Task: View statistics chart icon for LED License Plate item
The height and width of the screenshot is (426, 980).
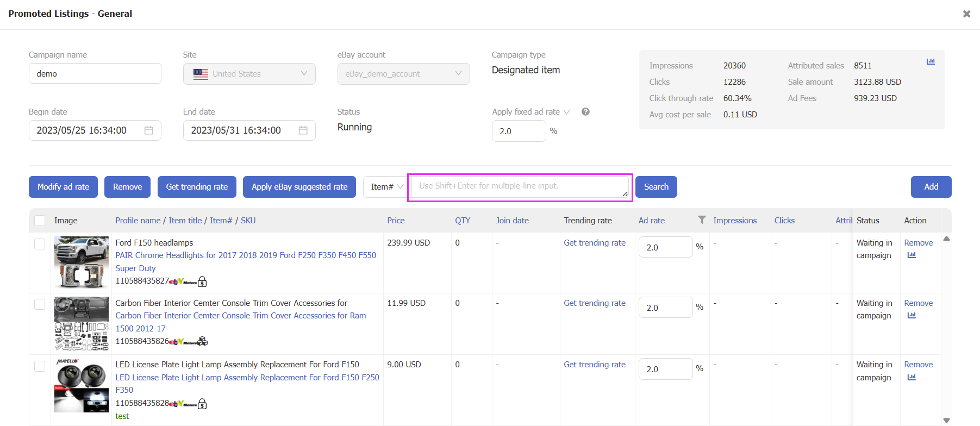Action: pos(912,378)
